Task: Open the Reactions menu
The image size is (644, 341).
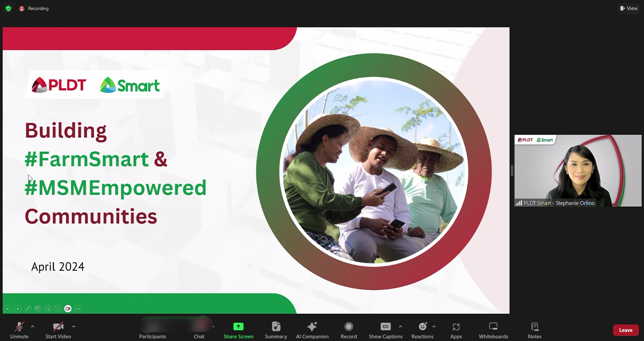Action: tap(422, 330)
